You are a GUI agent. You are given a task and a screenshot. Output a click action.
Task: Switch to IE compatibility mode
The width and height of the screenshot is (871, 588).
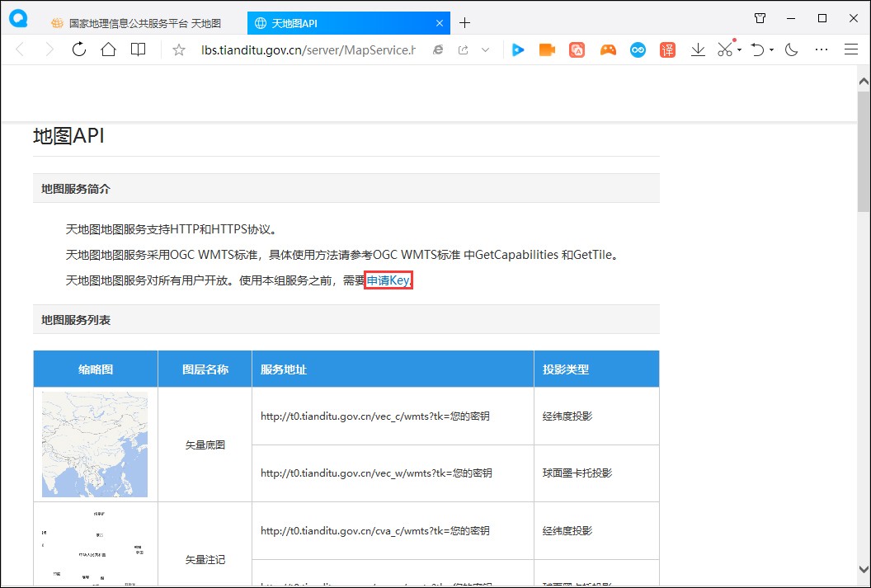tap(437, 49)
